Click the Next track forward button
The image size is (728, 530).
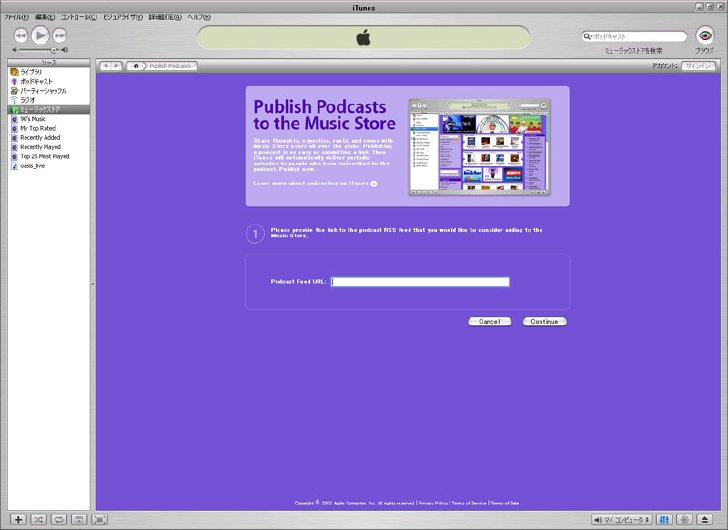[x=59, y=35]
